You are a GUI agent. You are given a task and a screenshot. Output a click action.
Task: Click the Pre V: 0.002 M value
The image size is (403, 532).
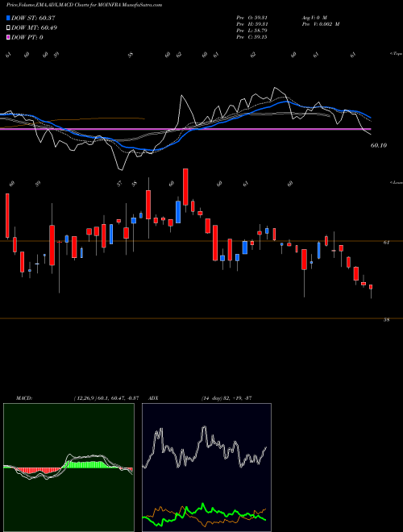pyautogui.click(x=321, y=24)
